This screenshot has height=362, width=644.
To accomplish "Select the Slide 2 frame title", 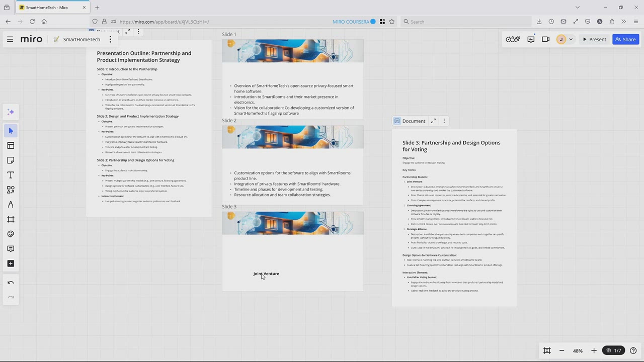I will [229, 121].
